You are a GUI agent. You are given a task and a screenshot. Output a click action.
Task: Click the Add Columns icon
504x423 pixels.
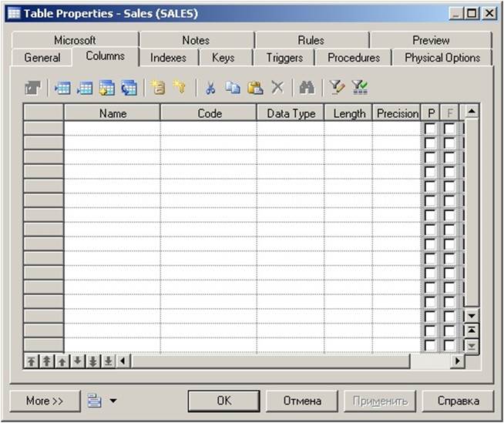pyautogui.click(x=106, y=87)
